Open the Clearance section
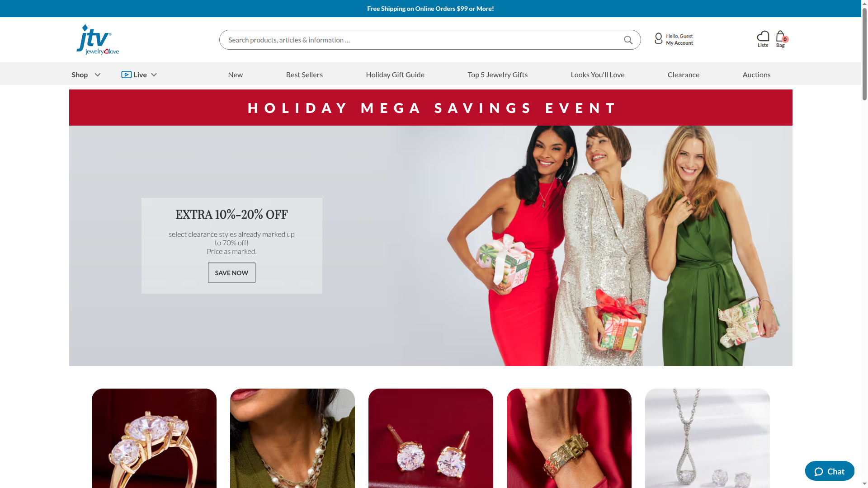 pos(683,75)
